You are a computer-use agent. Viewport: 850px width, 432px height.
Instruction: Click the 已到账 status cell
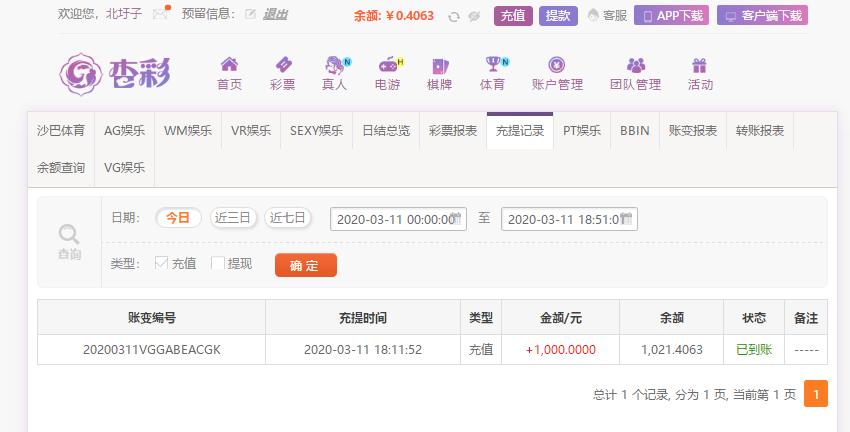pyautogui.click(x=754, y=350)
